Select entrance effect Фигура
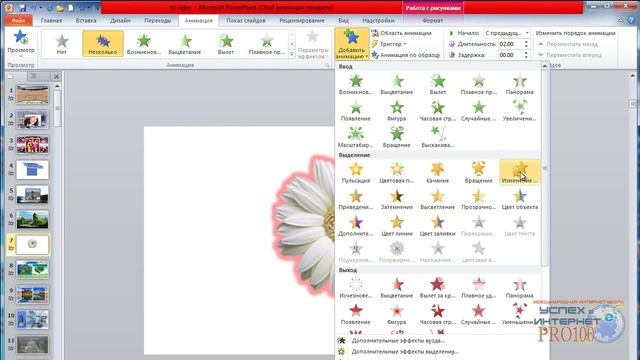Image resolution: width=640 pixels, height=360 pixels. tap(396, 111)
